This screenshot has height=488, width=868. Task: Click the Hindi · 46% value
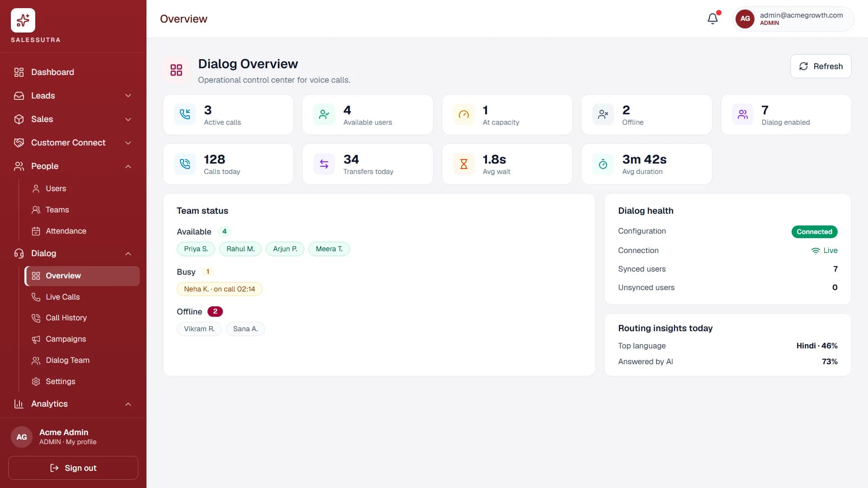click(x=817, y=346)
